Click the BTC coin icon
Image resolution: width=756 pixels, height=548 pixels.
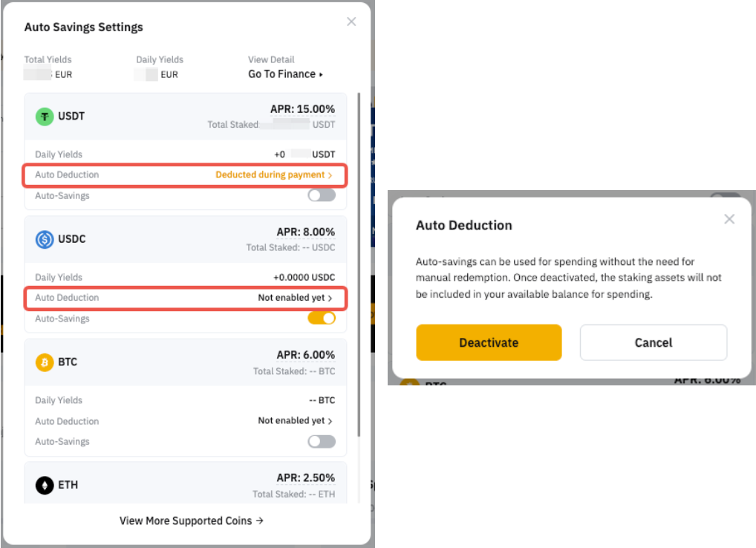(45, 362)
